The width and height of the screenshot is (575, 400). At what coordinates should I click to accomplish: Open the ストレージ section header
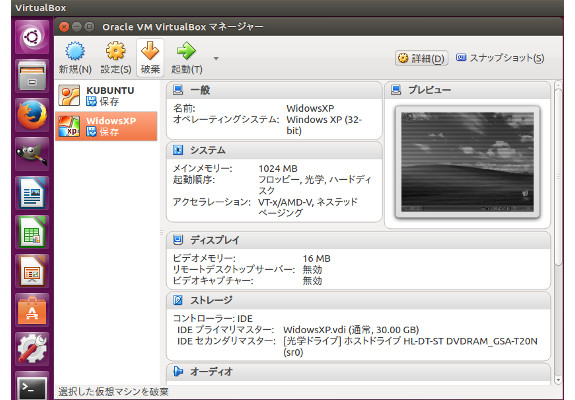(358, 300)
